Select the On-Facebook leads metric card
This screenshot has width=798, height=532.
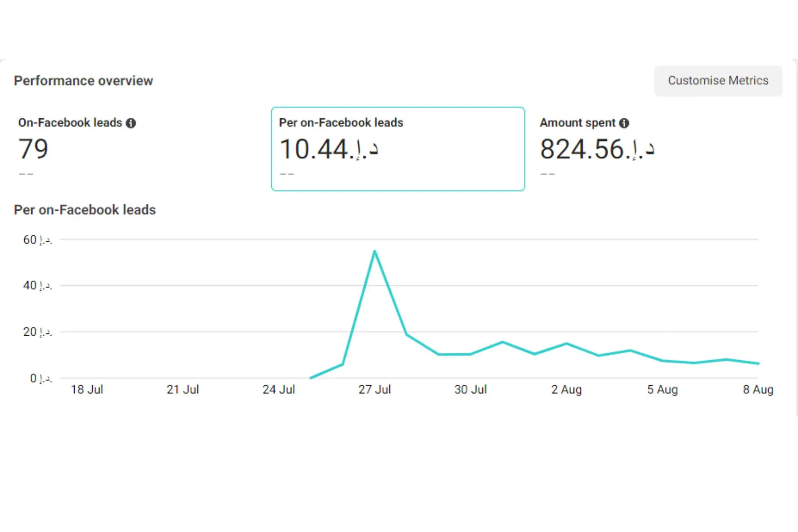(x=137, y=149)
